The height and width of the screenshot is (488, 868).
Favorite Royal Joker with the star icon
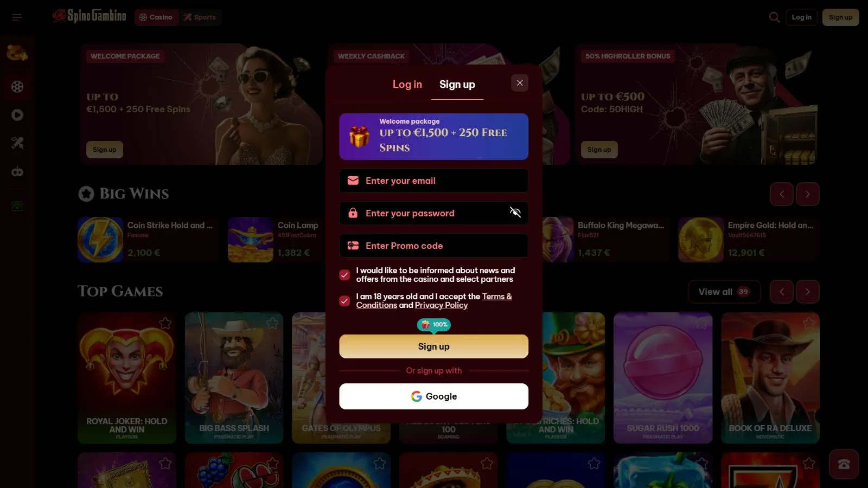tap(165, 324)
